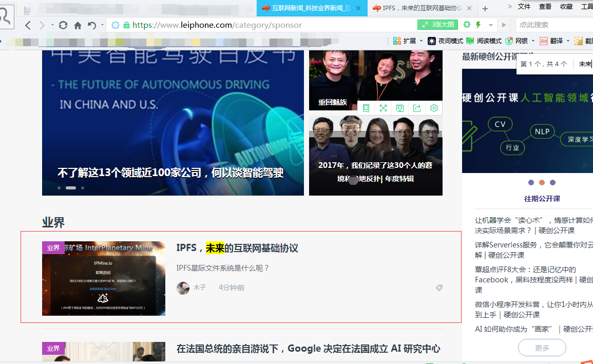Expand the 扩展 extensions dropdown
This screenshot has width=593, height=364.
(421, 41)
